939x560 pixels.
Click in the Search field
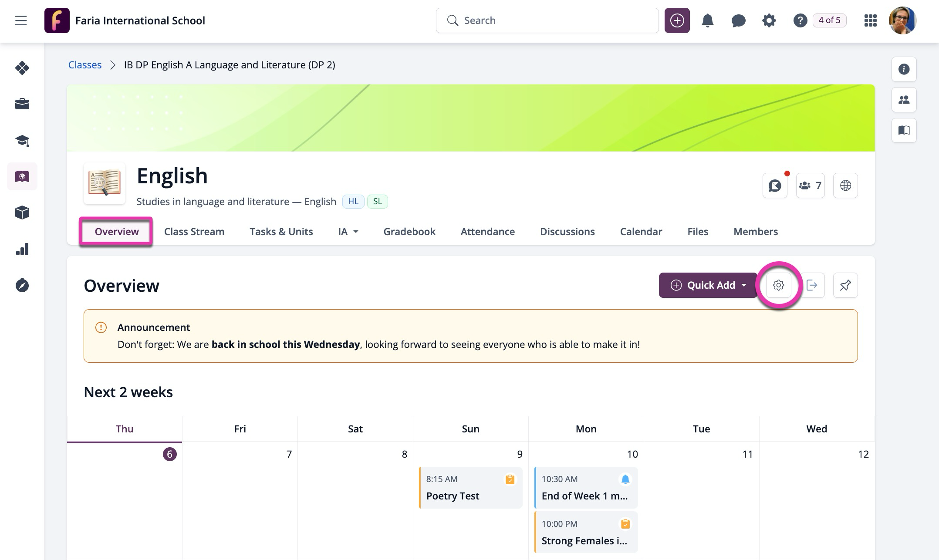click(x=547, y=20)
